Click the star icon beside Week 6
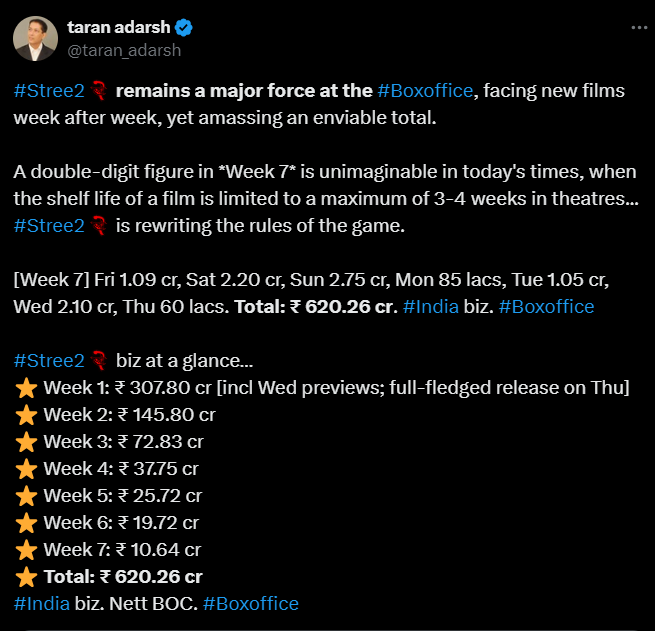 [x=26, y=522]
